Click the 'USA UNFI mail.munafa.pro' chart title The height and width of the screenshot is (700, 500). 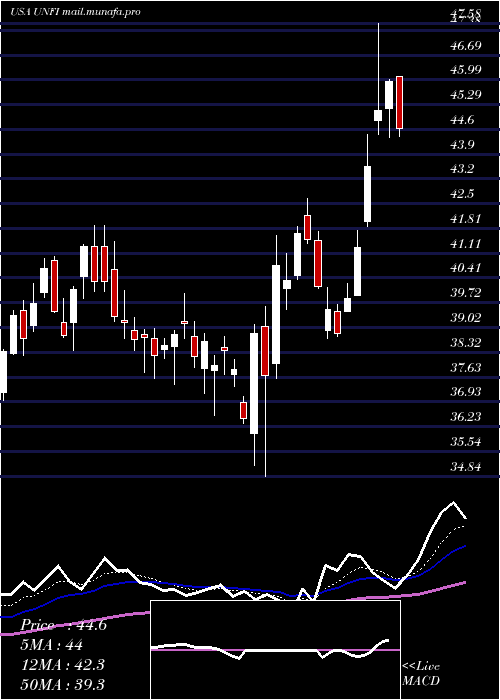pyautogui.click(x=75, y=12)
